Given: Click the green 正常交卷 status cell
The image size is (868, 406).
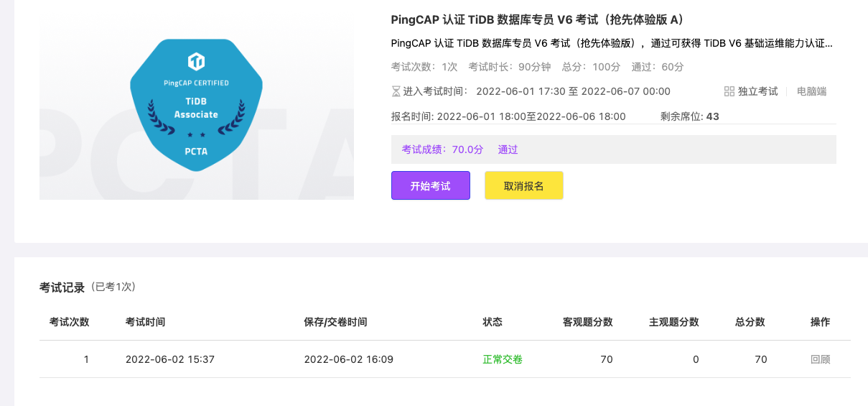Looking at the screenshot, I should pyautogui.click(x=503, y=359).
